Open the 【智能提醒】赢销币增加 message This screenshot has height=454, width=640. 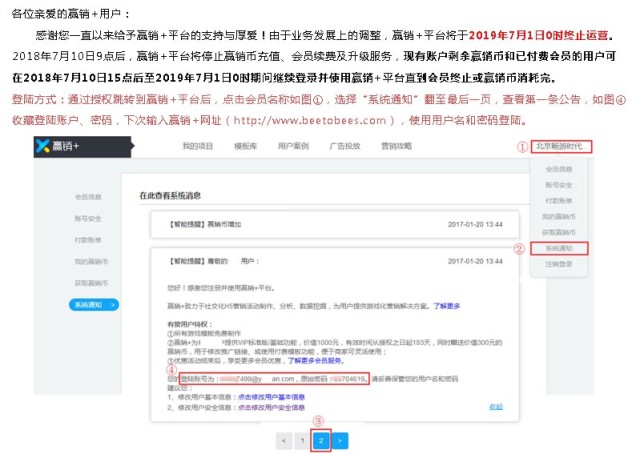click(335, 224)
